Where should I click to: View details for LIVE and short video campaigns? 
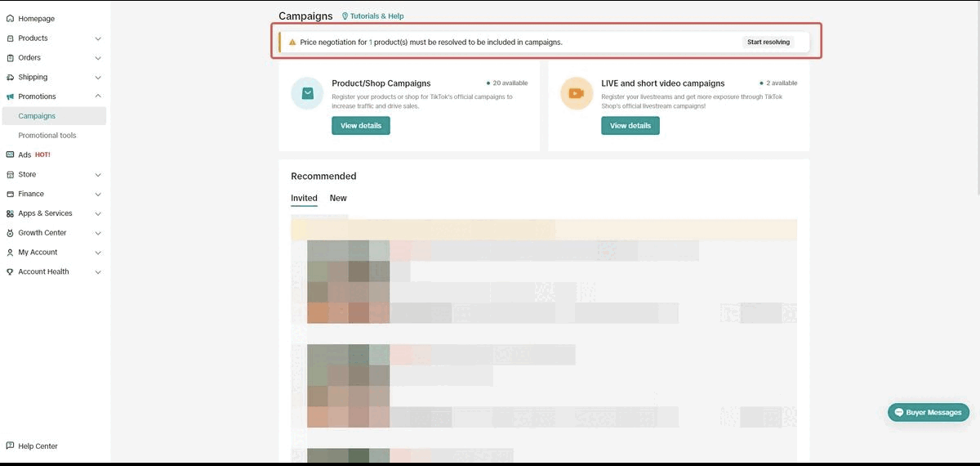point(630,126)
